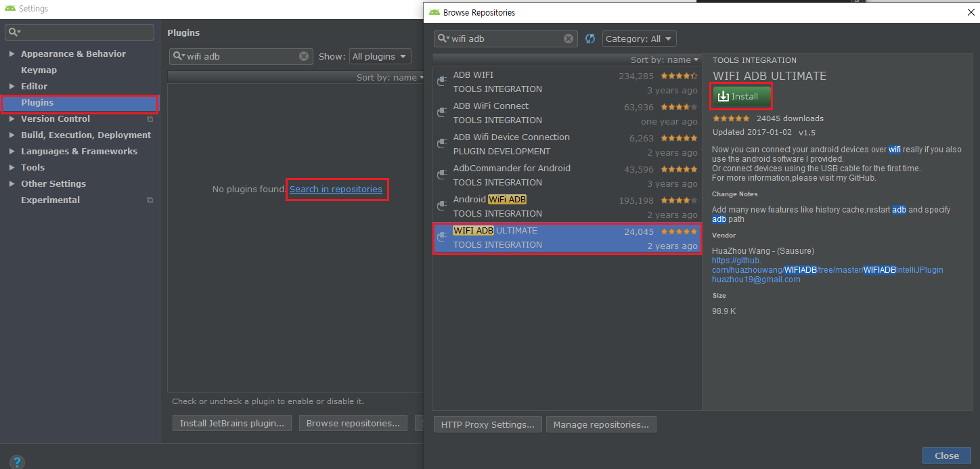
Task: Click the HuaZhou Wang - (Sausure) vendor name
Action: [x=763, y=251]
